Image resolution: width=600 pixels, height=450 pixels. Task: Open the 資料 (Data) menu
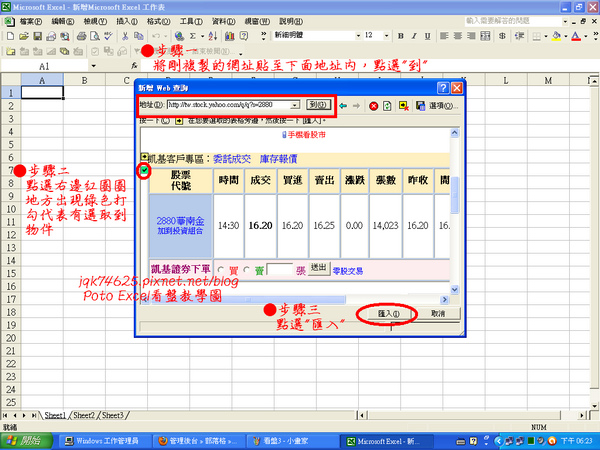coord(224,21)
